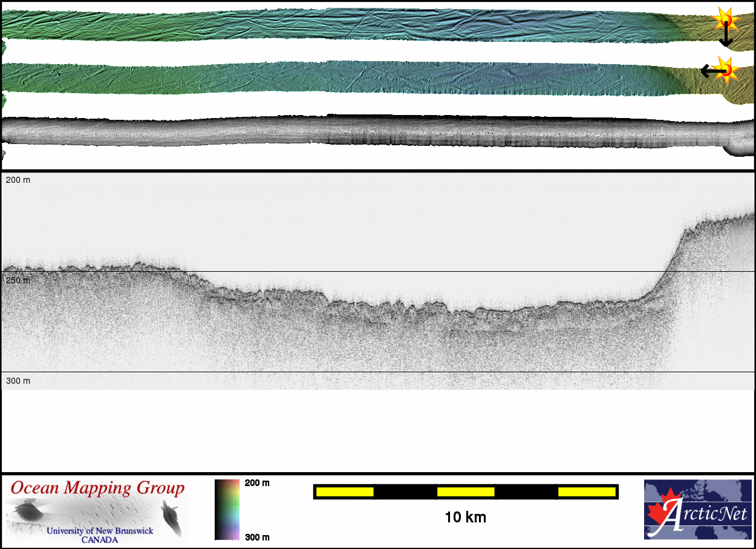
Task: Click the 300 m label beside color legend
Action: (x=257, y=537)
